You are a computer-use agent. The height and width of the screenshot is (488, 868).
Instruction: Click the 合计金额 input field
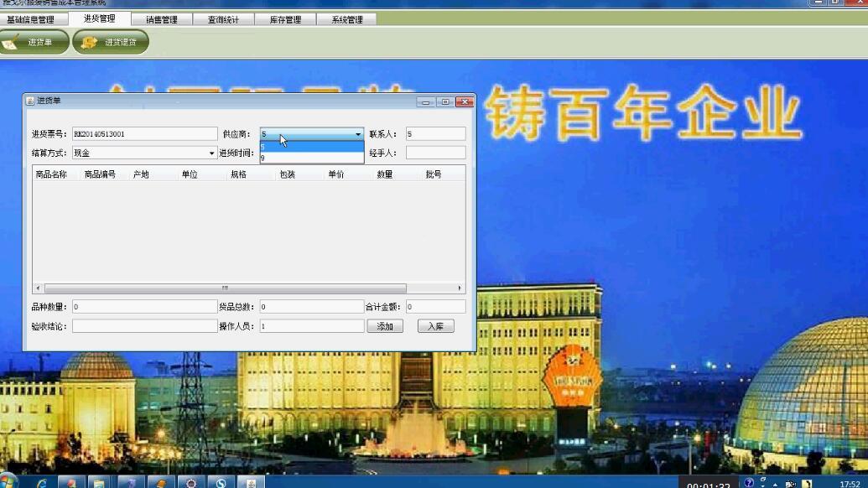tap(435, 307)
